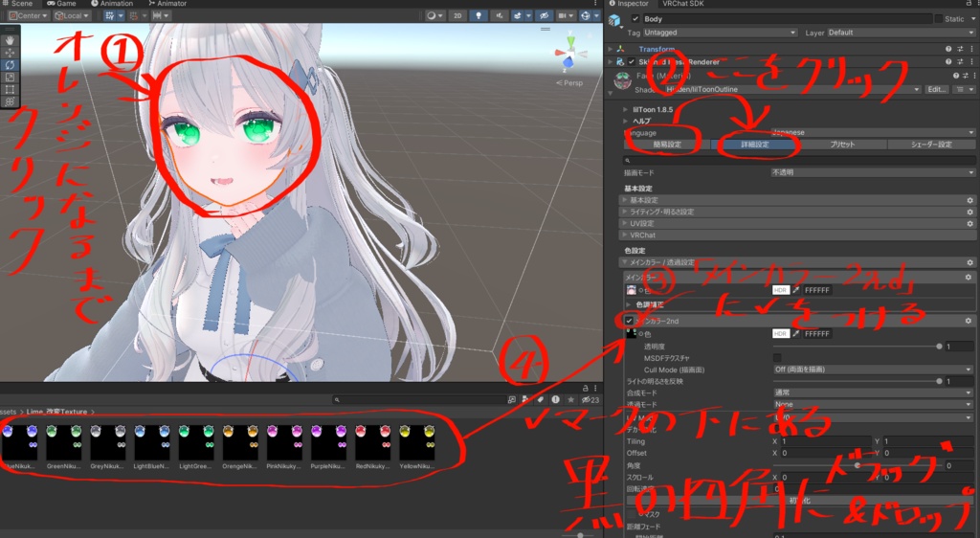Viewport: 980px width, 538px height.
Task: Open the Center pivot dropdown
Action: click(29, 15)
